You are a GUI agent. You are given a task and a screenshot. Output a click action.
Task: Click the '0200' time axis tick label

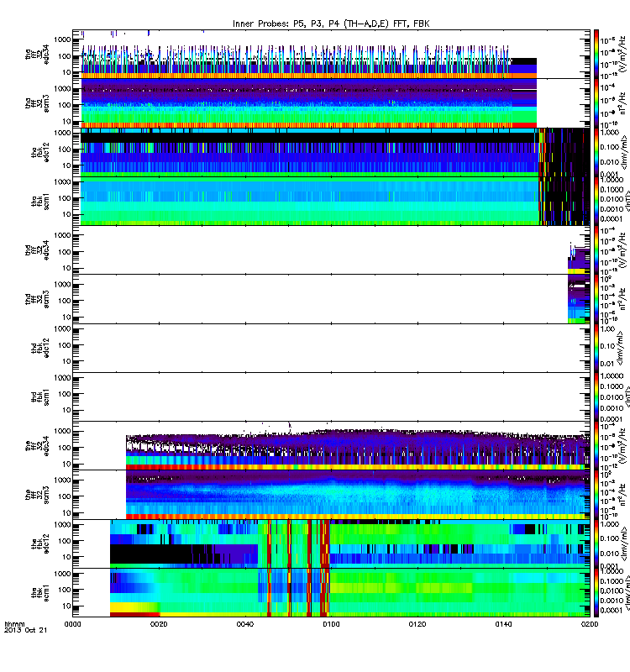(x=590, y=624)
